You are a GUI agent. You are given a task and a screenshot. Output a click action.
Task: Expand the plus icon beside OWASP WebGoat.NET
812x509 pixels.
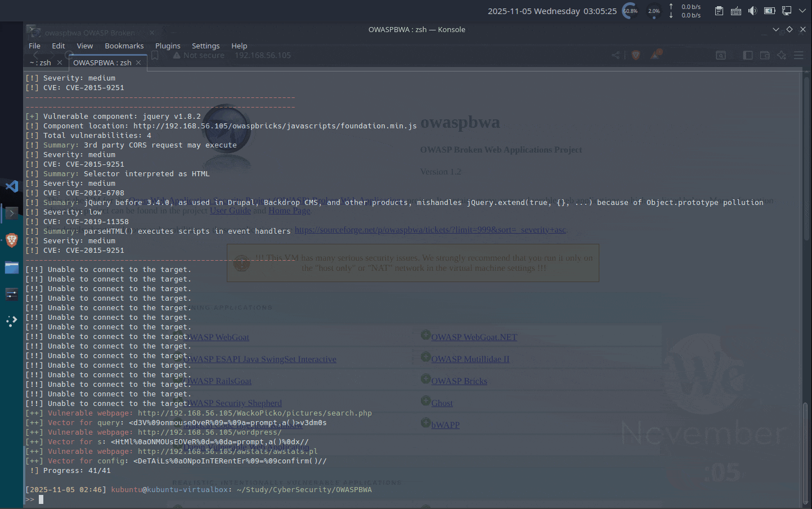[x=426, y=335]
